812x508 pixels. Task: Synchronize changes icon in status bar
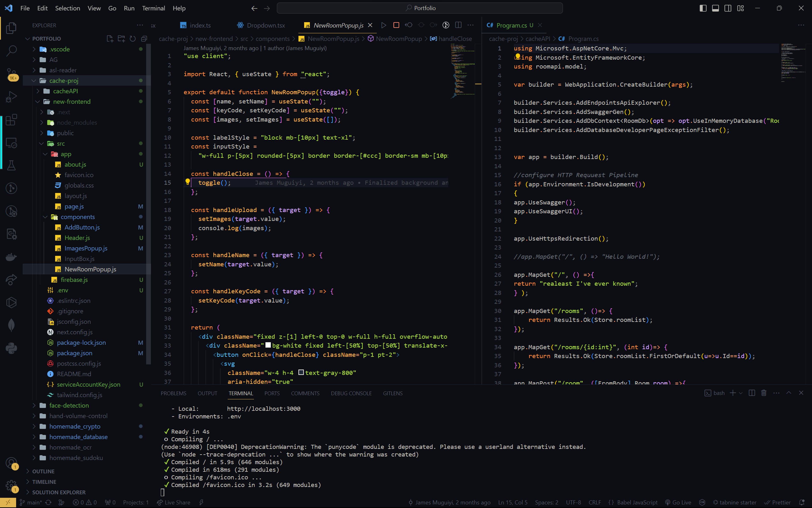pos(48,502)
